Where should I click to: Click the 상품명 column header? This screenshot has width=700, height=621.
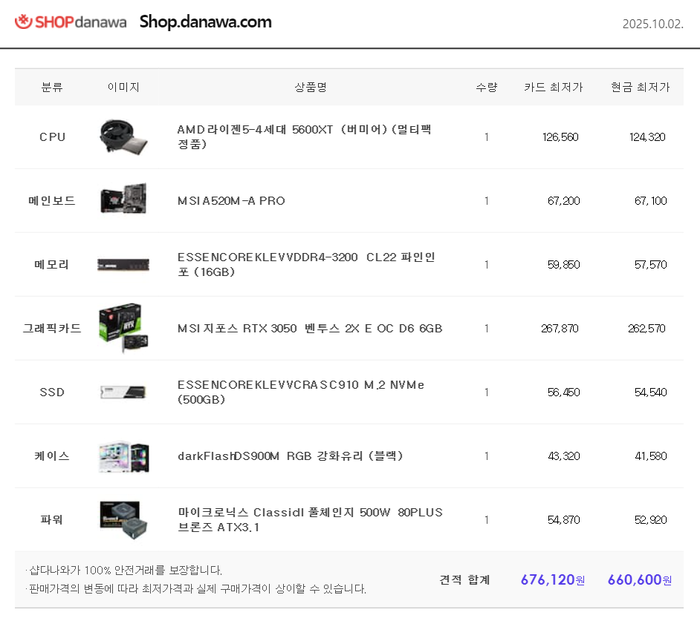pyautogui.click(x=310, y=87)
